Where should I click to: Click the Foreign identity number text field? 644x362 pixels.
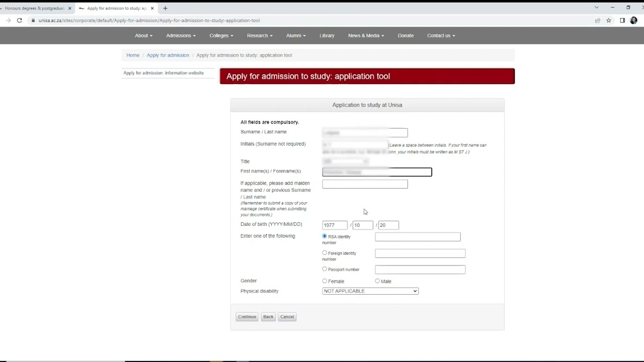[x=420, y=253]
